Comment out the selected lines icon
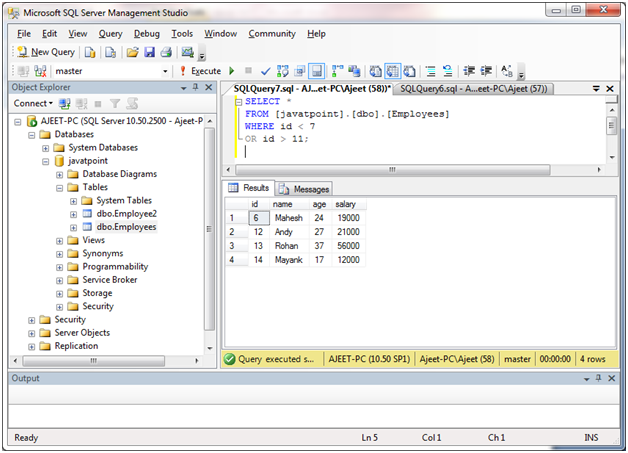Image resolution: width=628 pixels, height=453 pixels. (x=431, y=71)
